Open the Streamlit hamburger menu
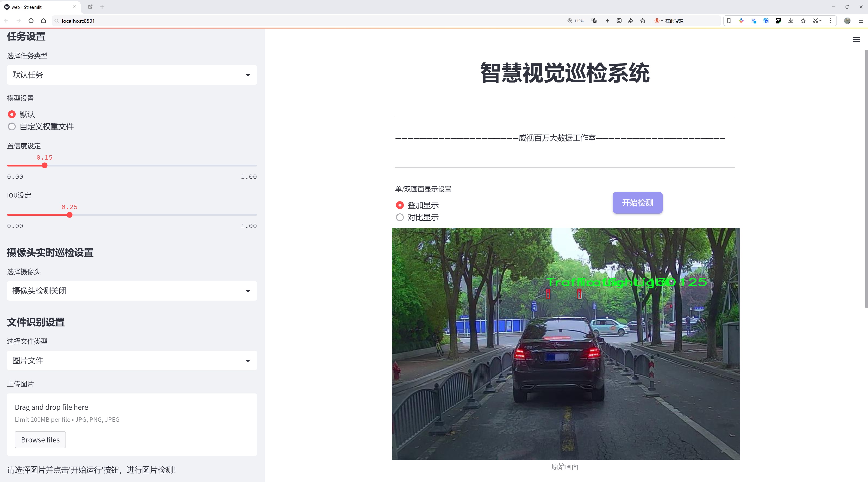 (856, 40)
